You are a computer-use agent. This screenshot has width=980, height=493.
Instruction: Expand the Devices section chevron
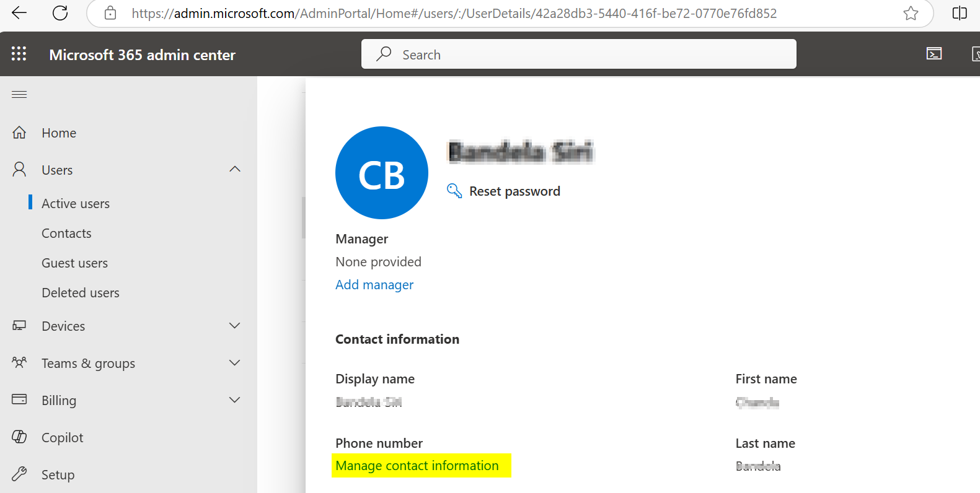235,326
